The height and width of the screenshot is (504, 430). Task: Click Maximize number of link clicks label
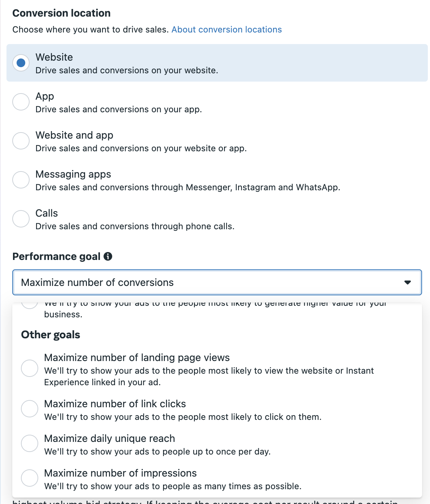coord(115,404)
